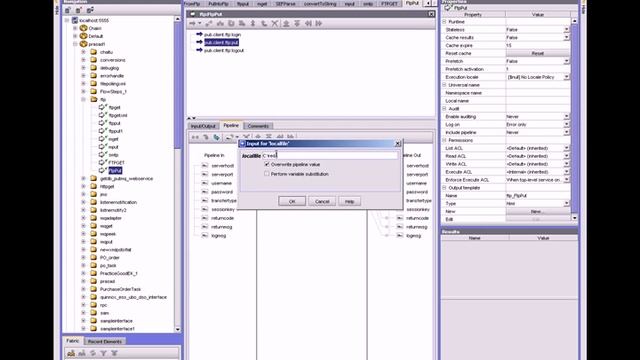
Task: Click the first Navigation panel lock icon
Action: click(68, 10)
